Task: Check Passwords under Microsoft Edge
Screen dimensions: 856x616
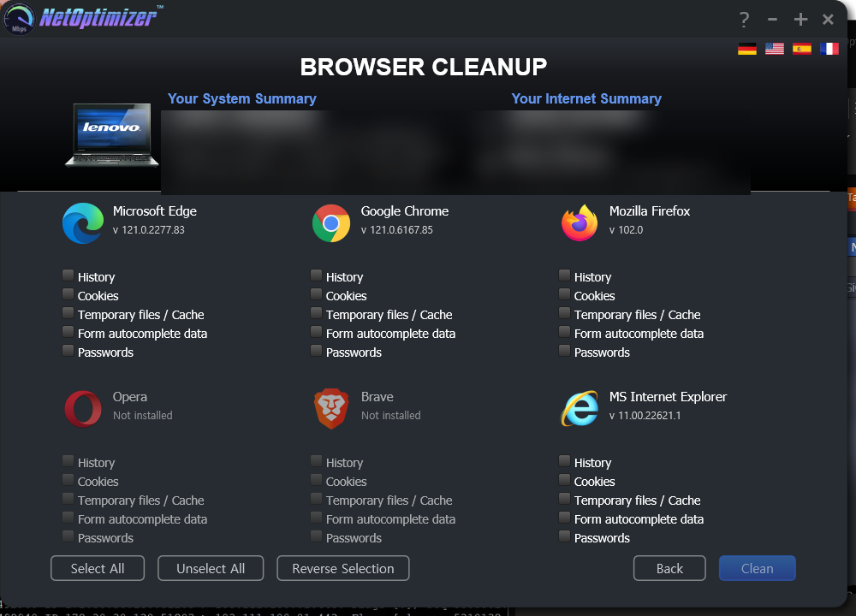Action: pos(68,350)
